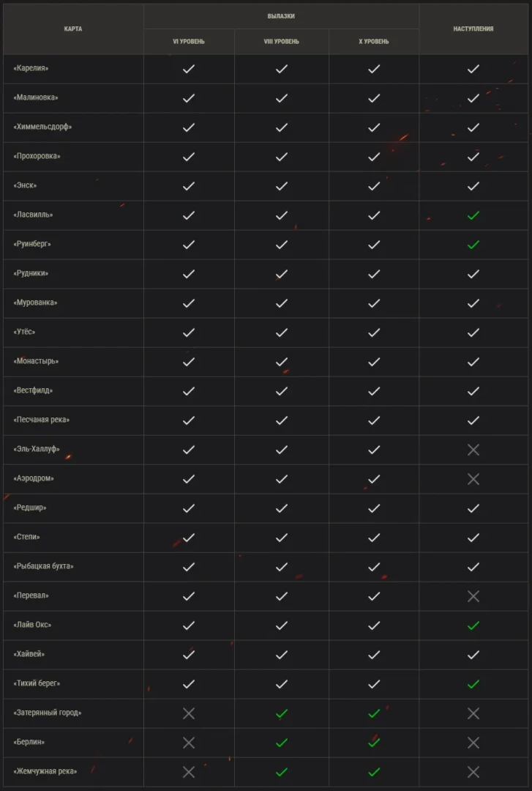Click white checkmark for «Карелия» VI уровень
532x791 pixels.
(189, 69)
